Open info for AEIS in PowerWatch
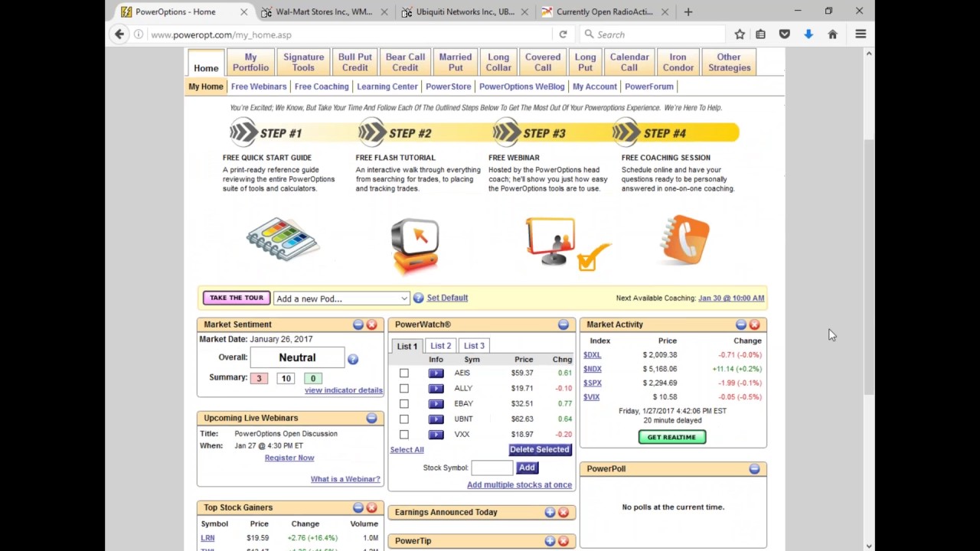Image resolution: width=980 pixels, height=551 pixels. point(436,373)
